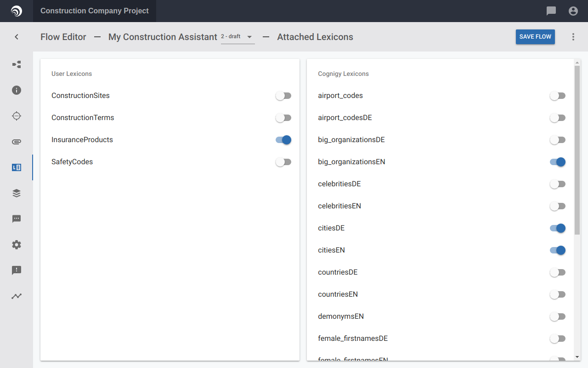Toggle airport_codes lexicon on
588x368 pixels.
pos(558,96)
